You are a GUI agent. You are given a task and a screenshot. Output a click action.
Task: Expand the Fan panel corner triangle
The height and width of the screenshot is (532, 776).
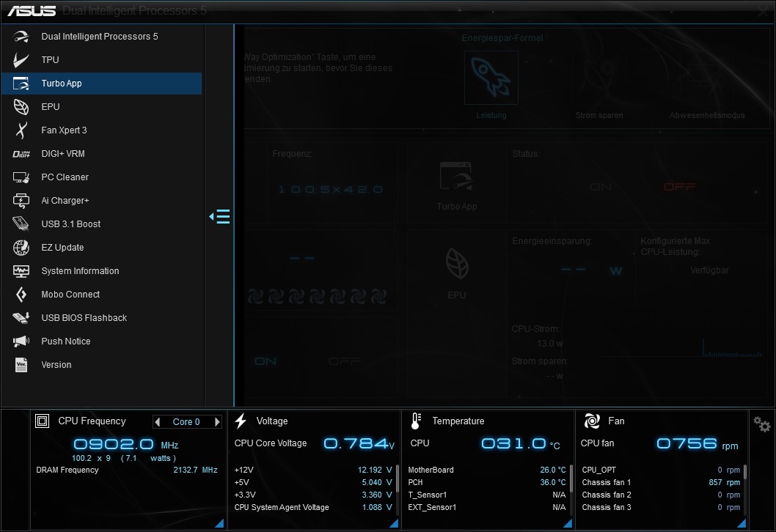pyautogui.click(x=742, y=523)
